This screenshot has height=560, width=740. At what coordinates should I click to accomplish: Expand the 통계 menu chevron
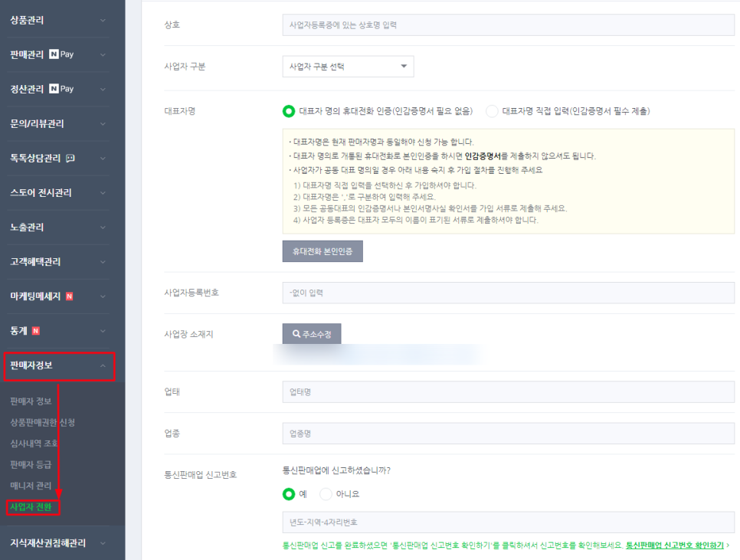click(103, 331)
